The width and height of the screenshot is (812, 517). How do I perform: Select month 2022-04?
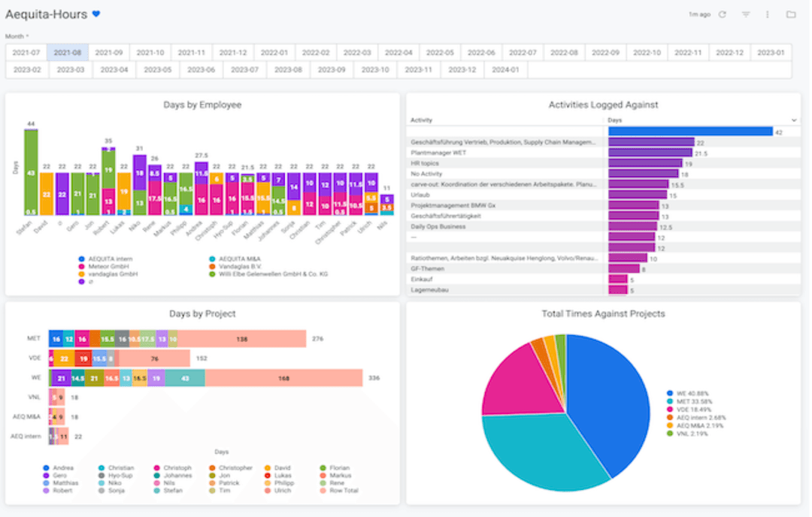point(398,53)
